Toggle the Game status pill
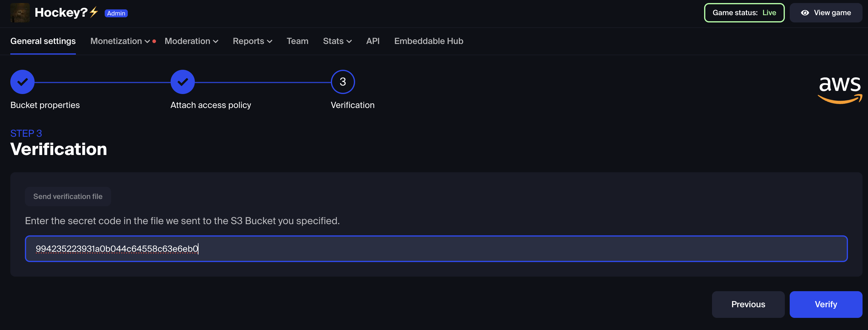The width and height of the screenshot is (868, 330). pyautogui.click(x=744, y=12)
